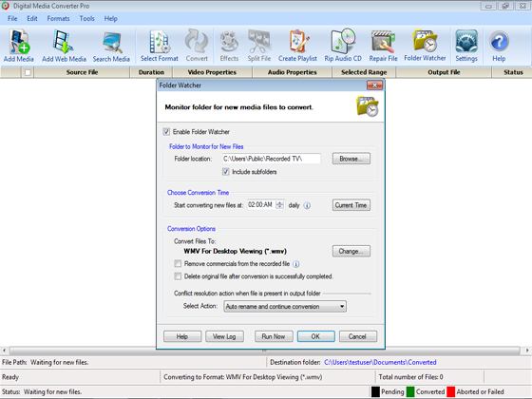Click the horizontal scrollbar right arrow
Viewport: 532px width, 399px height.
527,351
